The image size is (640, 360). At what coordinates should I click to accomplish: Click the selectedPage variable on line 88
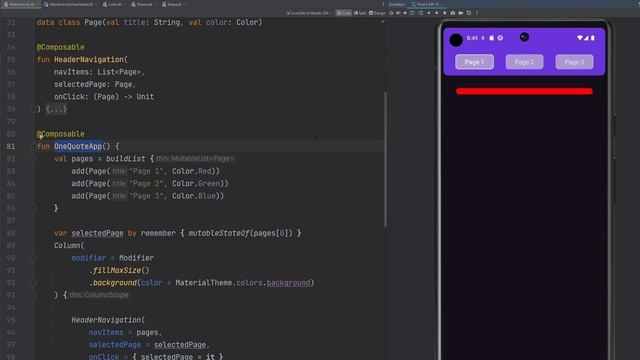[98, 233]
